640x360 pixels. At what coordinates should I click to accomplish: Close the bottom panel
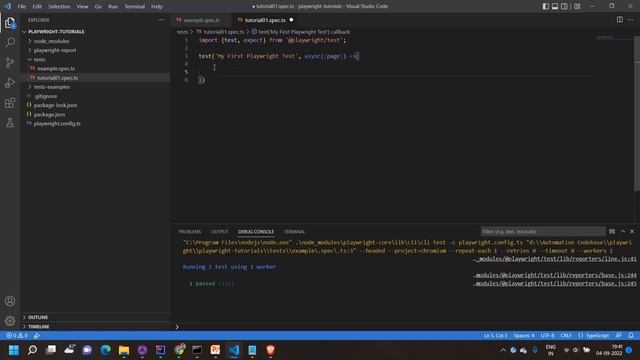pyautogui.click(x=632, y=231)
